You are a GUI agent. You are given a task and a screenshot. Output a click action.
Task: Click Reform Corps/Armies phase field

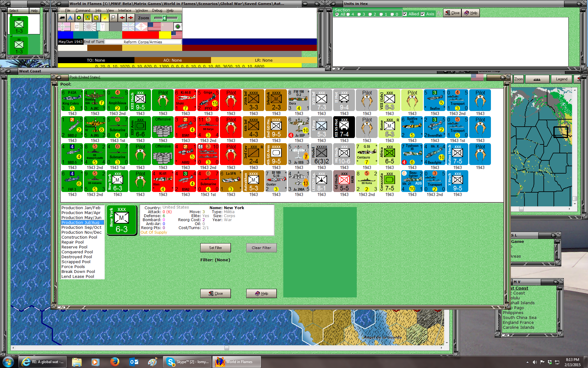coord(143,42)
